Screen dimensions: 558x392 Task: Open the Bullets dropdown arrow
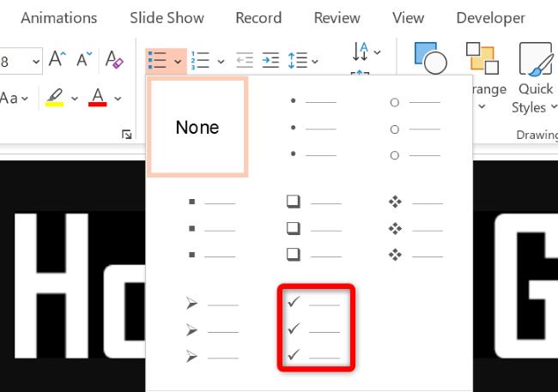[x=178, y=62]
